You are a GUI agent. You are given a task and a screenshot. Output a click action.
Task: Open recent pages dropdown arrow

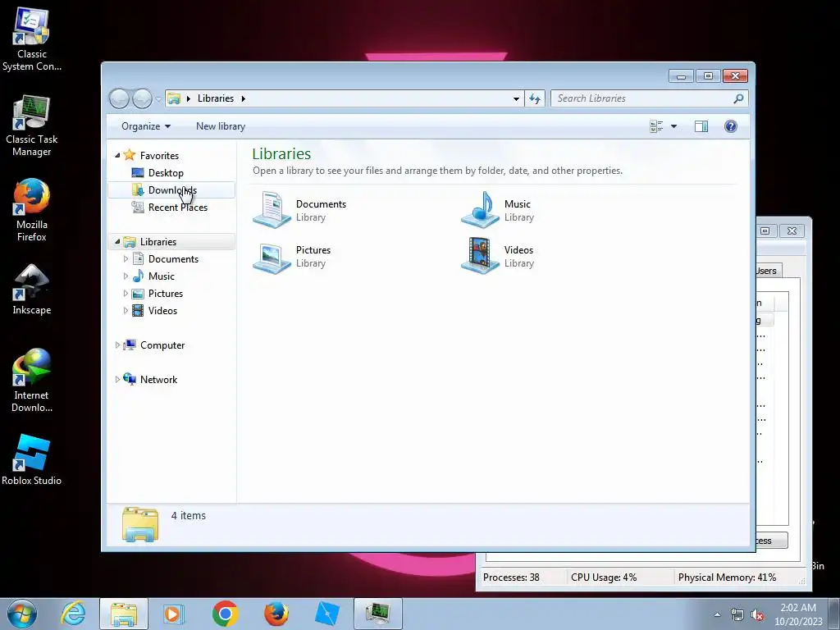coord(158,98)
